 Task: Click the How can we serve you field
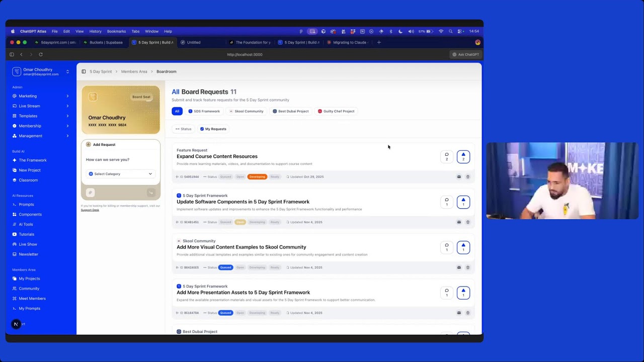coord(121,159)
